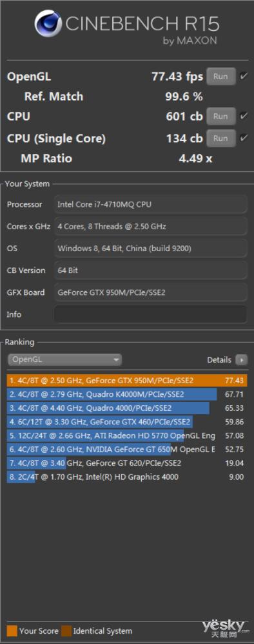Click the Cinebench sphere logo icon
The height and width of the screenshot is (644, 254).
click(48, 23)
